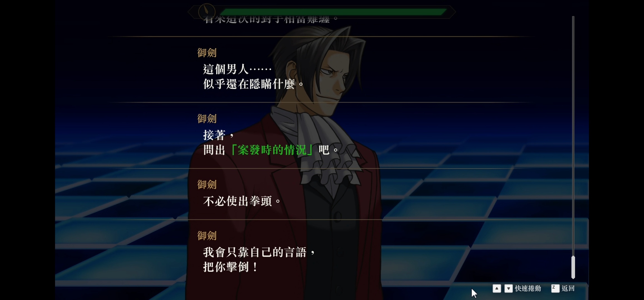The width and height of the screenshot is (644, 300).
Task: Click the partially hidden top log line
Action: coord(270,19)
